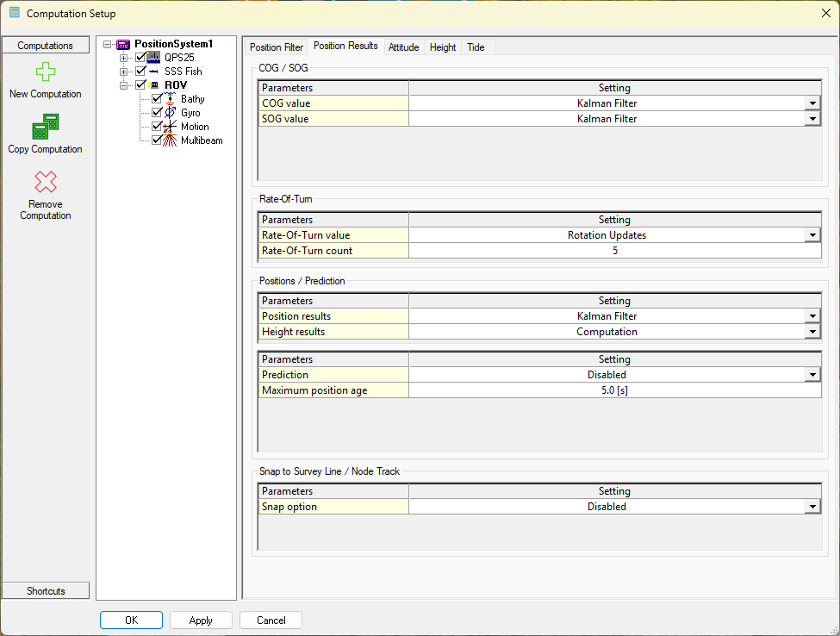Select the Multibeam node in tree

pyautogui.click(x=202, y=140)
